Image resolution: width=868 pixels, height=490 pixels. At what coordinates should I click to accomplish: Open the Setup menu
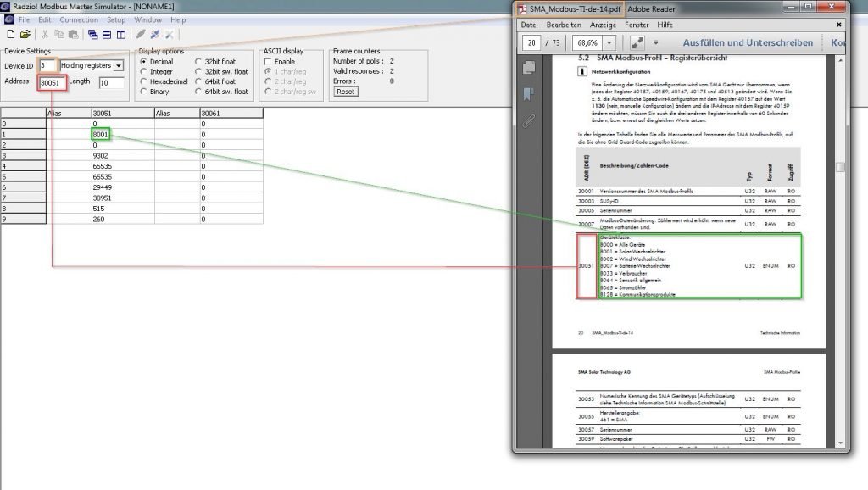coord(115,19)
